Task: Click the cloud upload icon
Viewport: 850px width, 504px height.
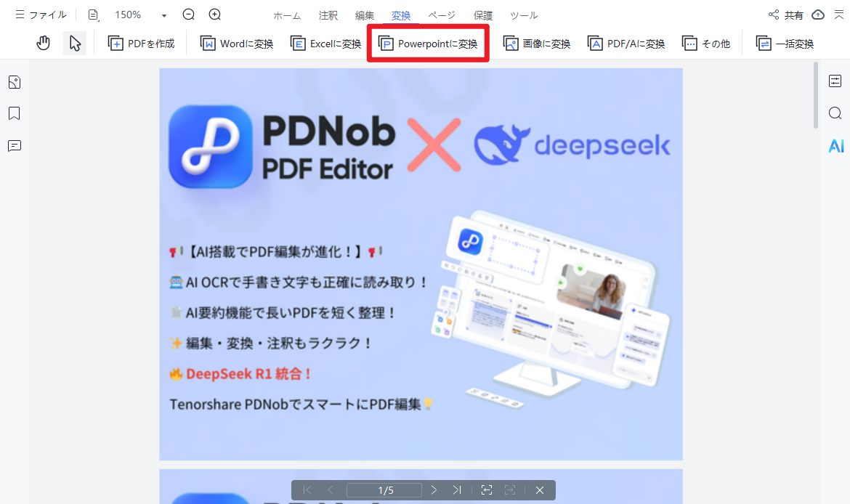Action: pos(818,15)
